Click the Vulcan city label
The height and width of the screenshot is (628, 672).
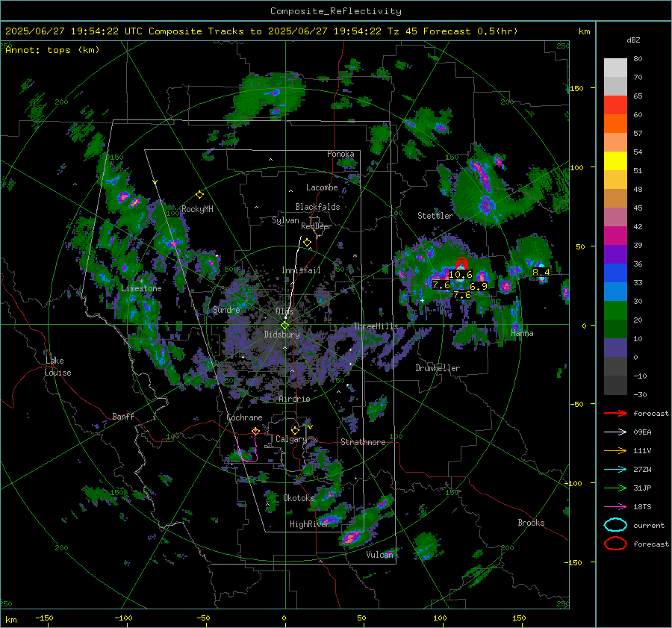point(379,554)
